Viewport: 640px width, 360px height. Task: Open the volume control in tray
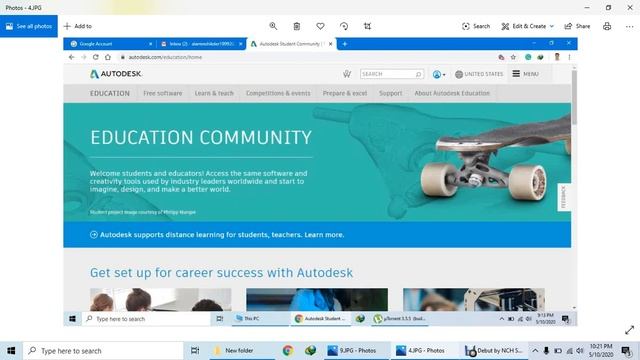pyautogui.click(x=580, y=351)
